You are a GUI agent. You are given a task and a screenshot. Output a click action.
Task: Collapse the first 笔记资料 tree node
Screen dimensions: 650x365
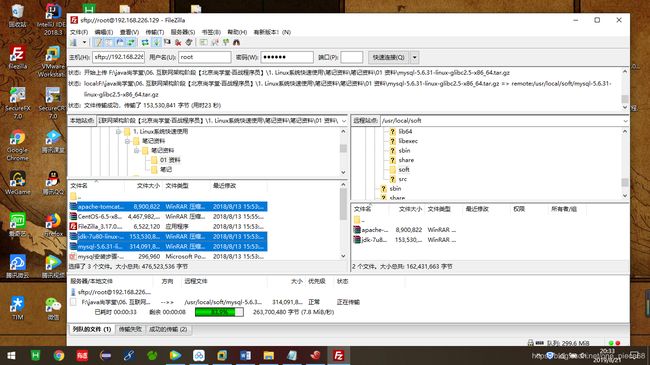(127, 141)
